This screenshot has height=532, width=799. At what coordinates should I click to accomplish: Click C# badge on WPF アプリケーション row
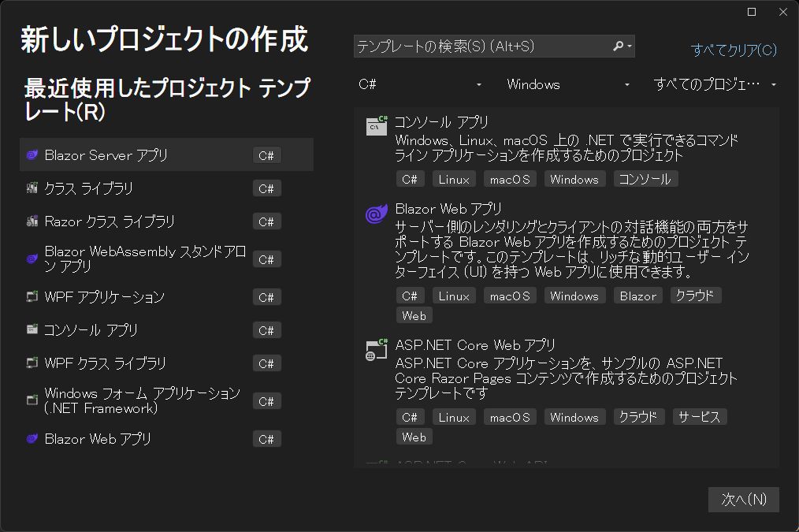(266, 297)
